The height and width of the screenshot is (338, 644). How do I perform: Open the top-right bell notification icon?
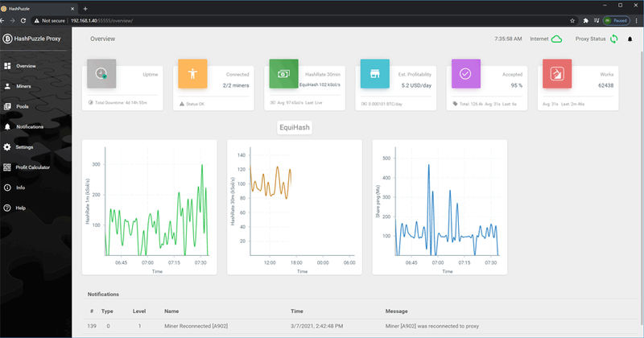630,39
